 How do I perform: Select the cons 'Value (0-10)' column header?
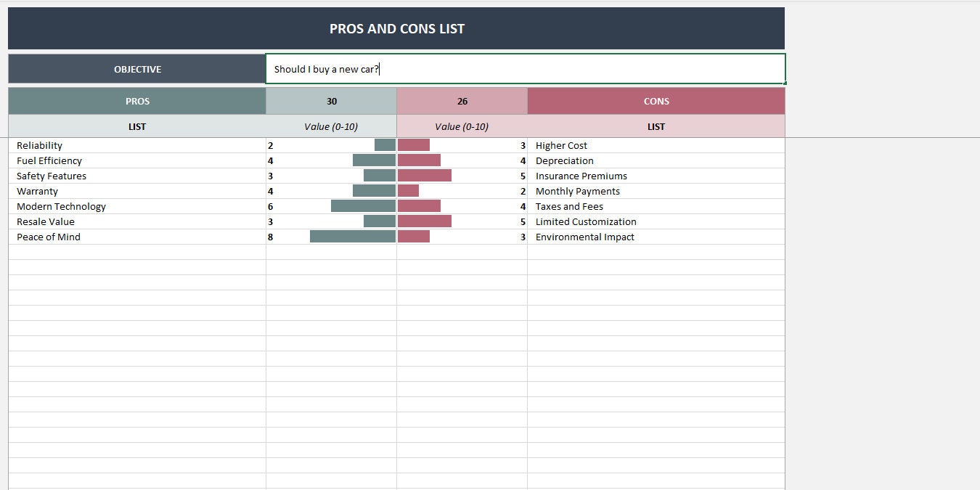coord(462,126)
